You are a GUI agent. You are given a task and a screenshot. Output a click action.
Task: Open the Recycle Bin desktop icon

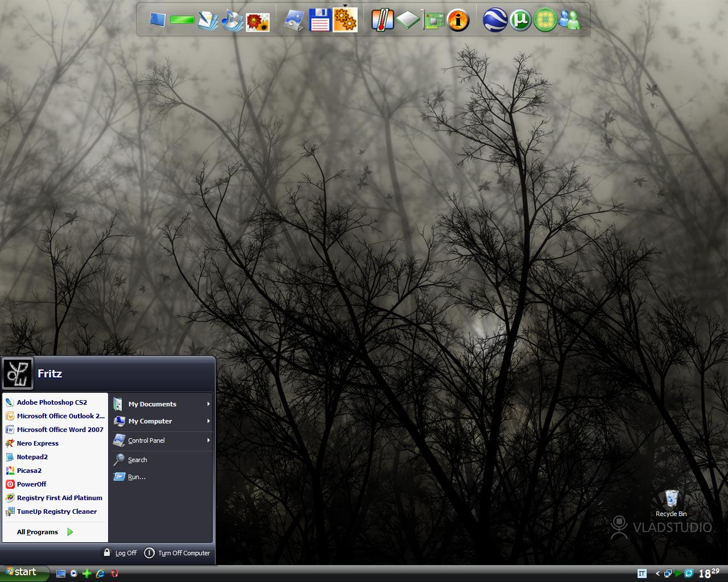pos(671,504)
